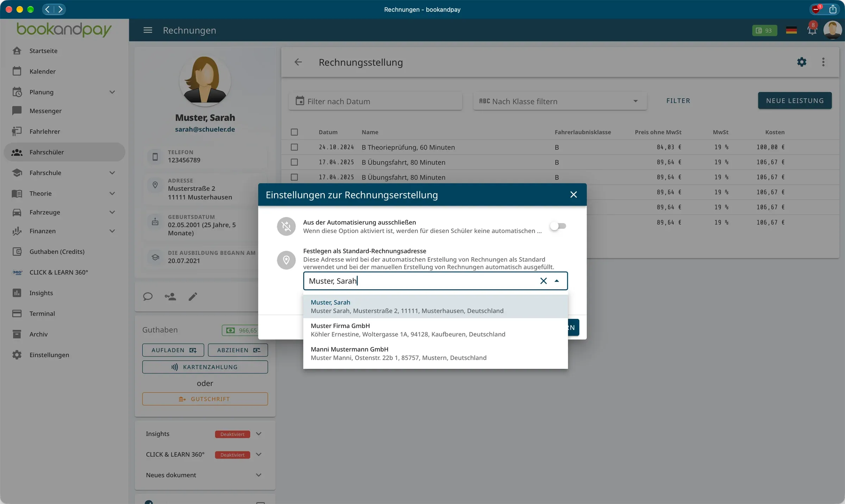Open 'Nach Klasse filtern' dropdown

click(560, 101)
